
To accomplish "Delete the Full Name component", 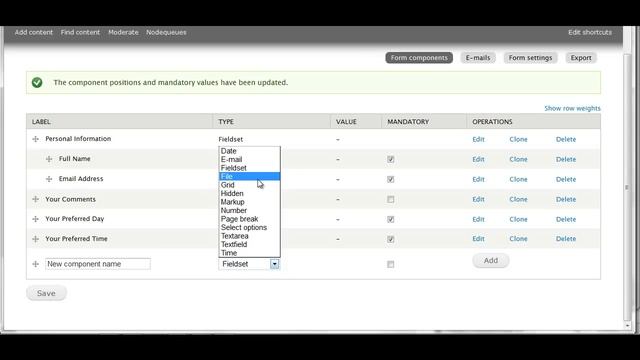I will [x=566, y=159].
